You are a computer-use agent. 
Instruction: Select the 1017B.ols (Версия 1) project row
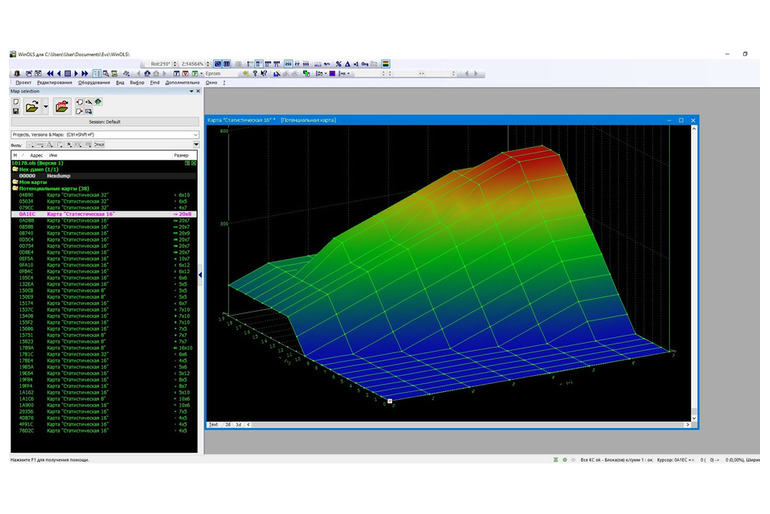tap(104, 163)
